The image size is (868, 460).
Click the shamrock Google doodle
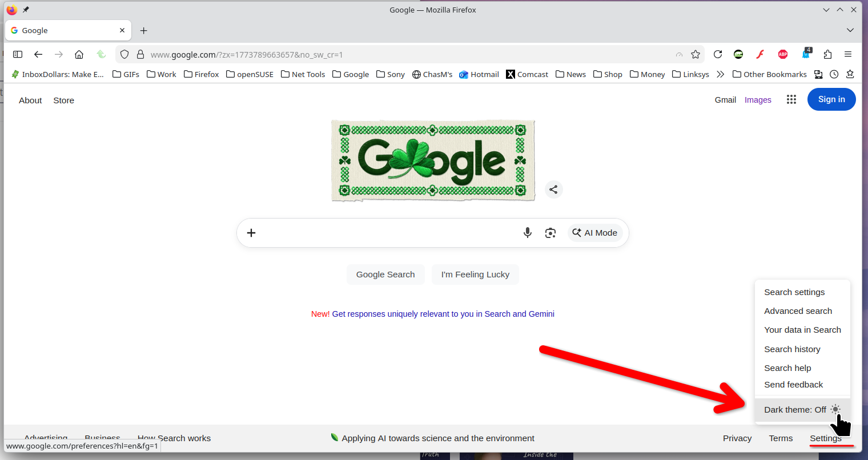pos(433,160)
